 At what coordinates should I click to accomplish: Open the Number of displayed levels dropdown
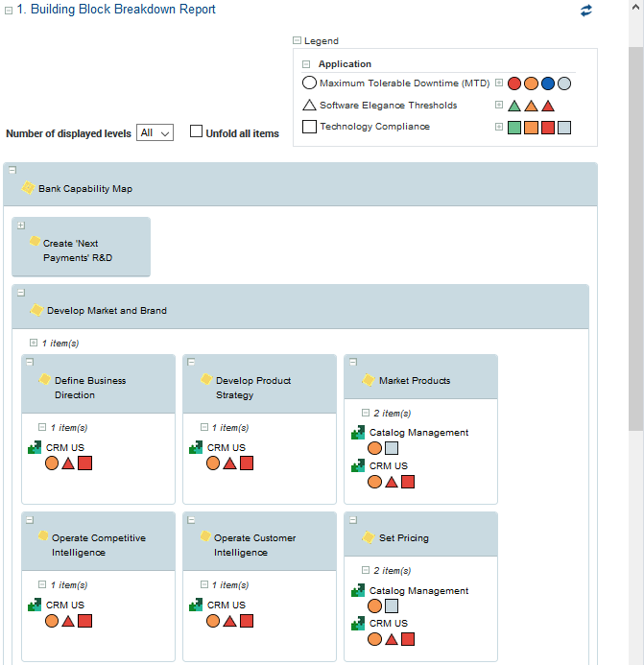point(155,133)
